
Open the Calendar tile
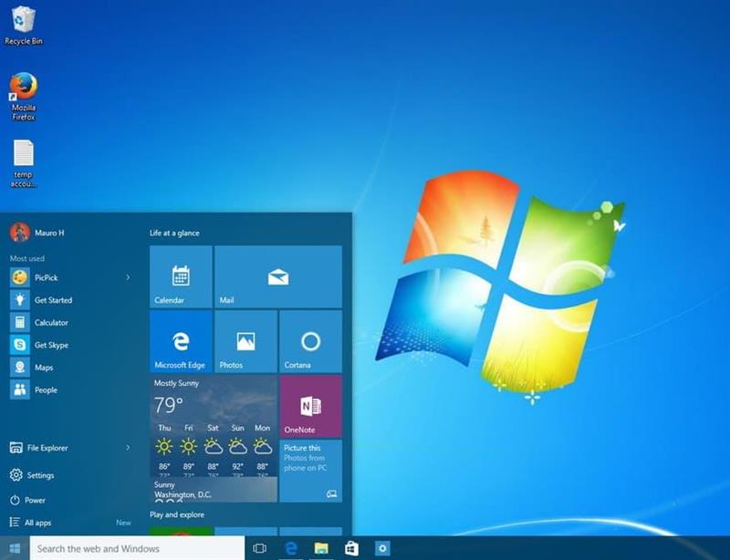click(x=181, y=277)
